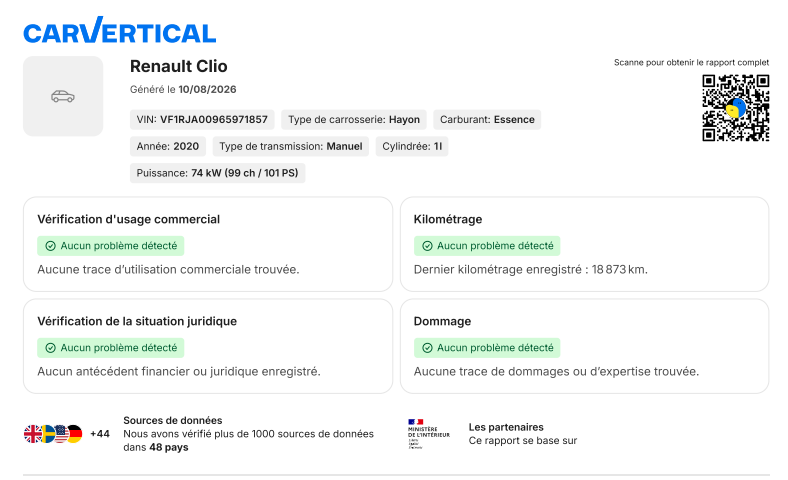This screenshot has height=480, width=788.
Task: Click the Renault Clio title
Action: tap(178, 66)
